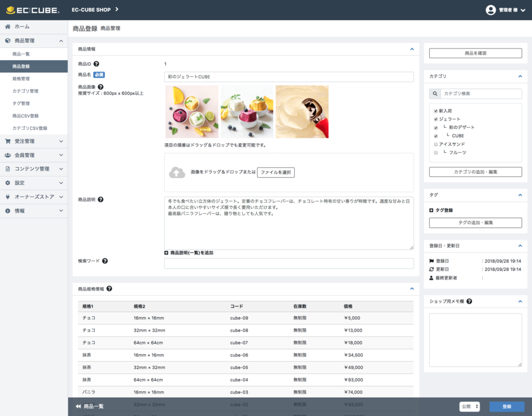Click the カテゴリ検索 search field
This screenshot has width=532, height=416.
(481, 94)
